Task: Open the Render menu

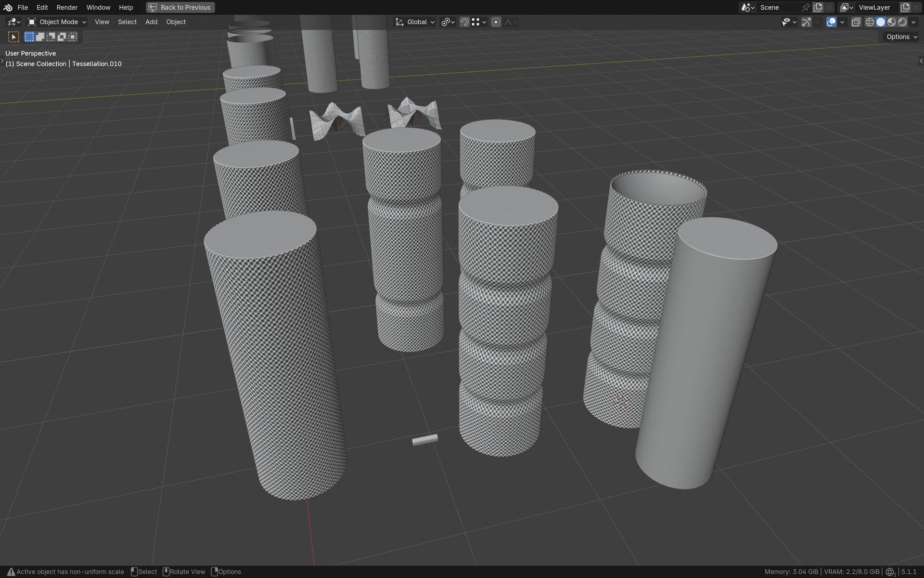Action: click(67, 7)
